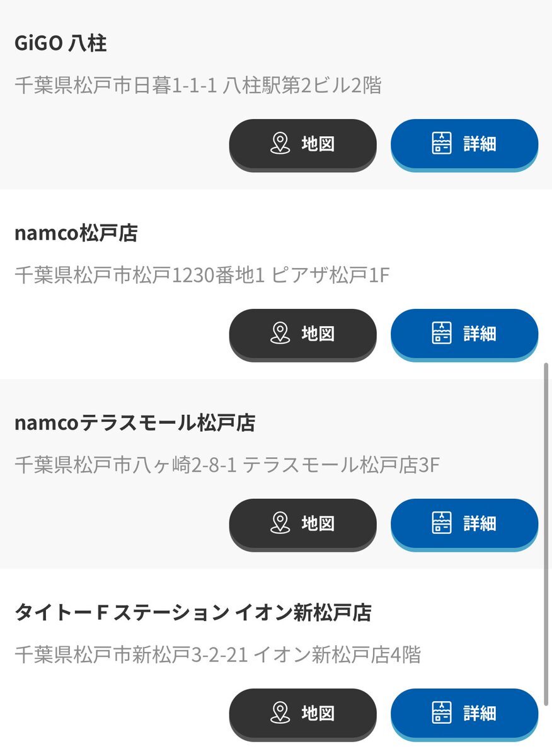The height and width of the screenshot is (756, 552).
Task: Open 詳細 for GiGO 八柱
Action: tap(464, 144)
